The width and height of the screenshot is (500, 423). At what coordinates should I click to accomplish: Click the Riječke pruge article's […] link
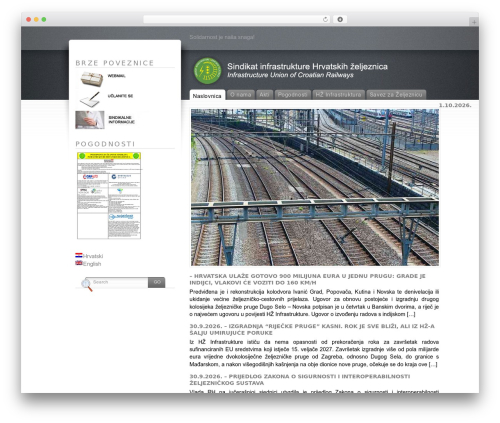tap(433, 364)
